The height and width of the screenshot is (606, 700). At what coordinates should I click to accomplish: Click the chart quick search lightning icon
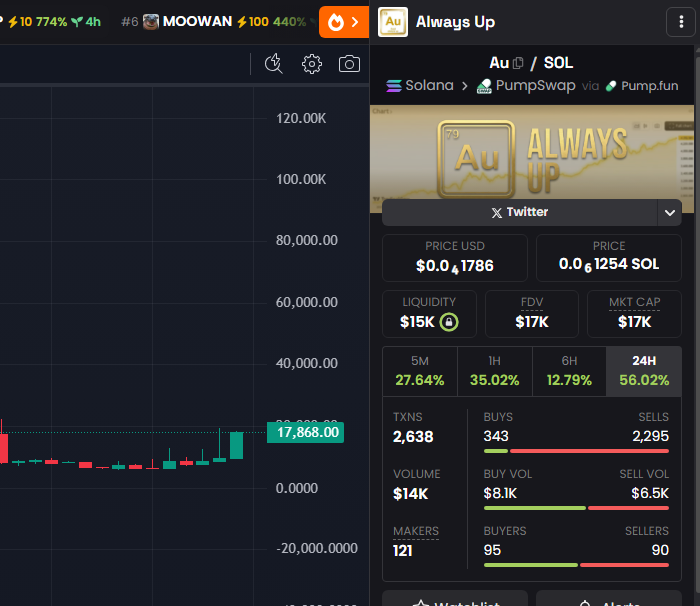coord(274,64)
